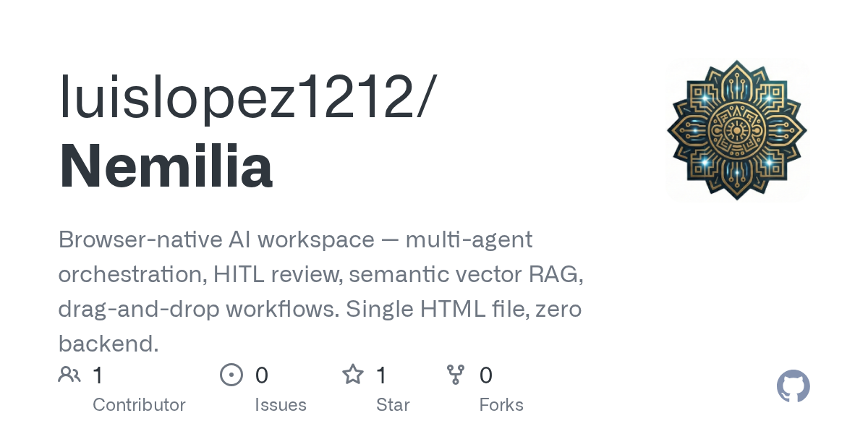Click the Star label text
Screen dimensions: 868x434
tap(393, 404)
